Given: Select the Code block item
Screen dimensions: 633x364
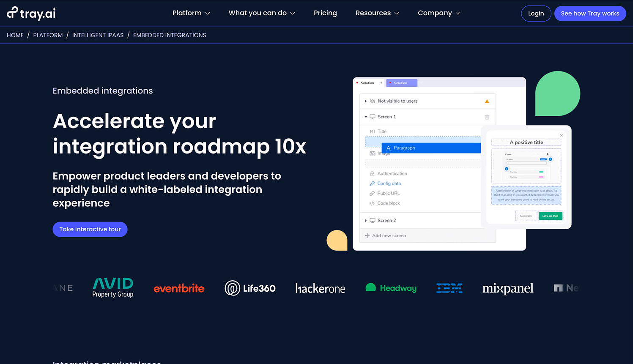Looking at the screenshot, I should tap(384, 203).
